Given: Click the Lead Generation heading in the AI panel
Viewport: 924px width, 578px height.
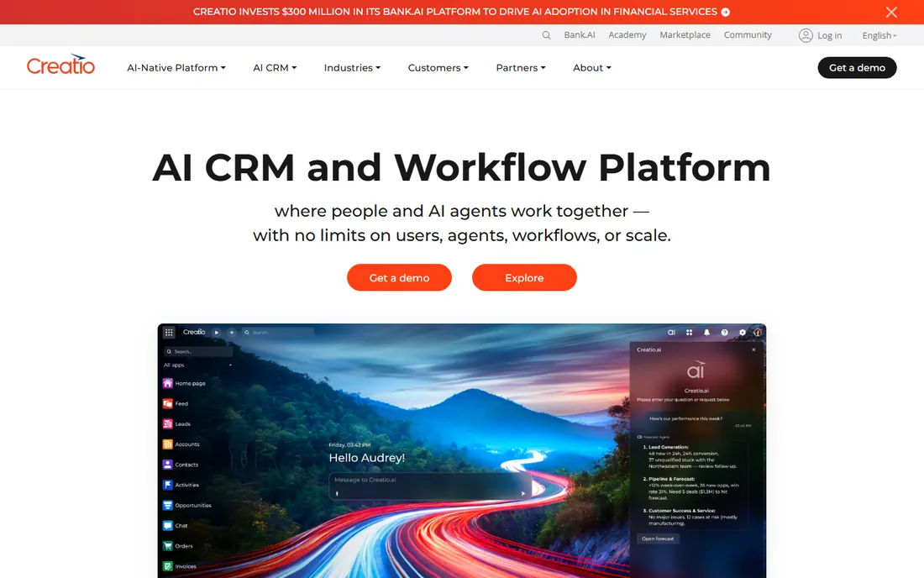Looking at the screenshot, I should click(x=669, y=447).
